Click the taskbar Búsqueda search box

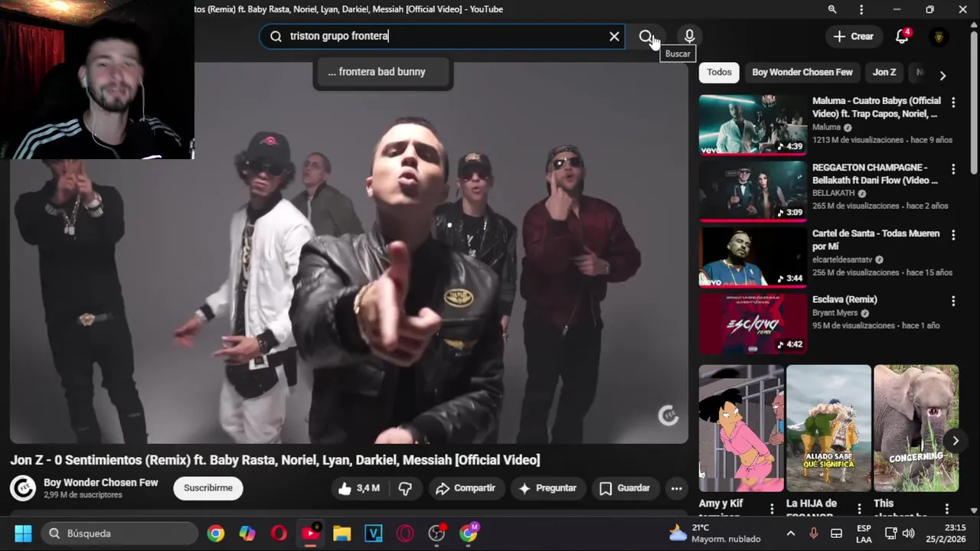119,533
